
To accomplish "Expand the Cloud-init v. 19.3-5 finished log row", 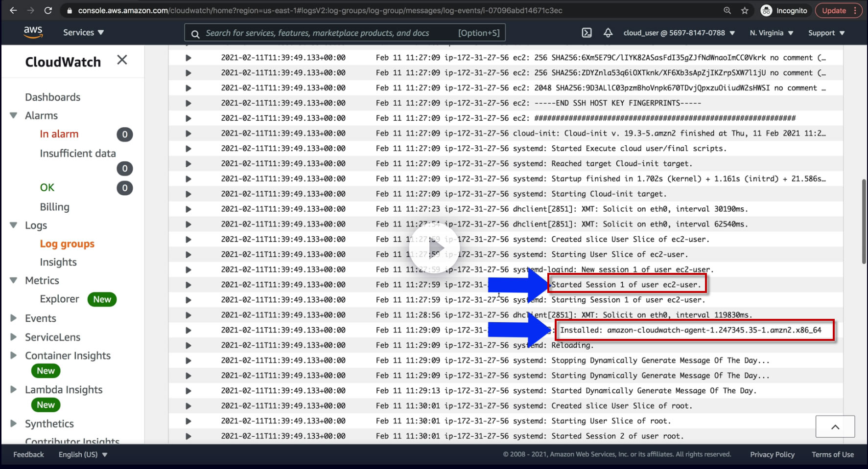I will coord(188,134).
